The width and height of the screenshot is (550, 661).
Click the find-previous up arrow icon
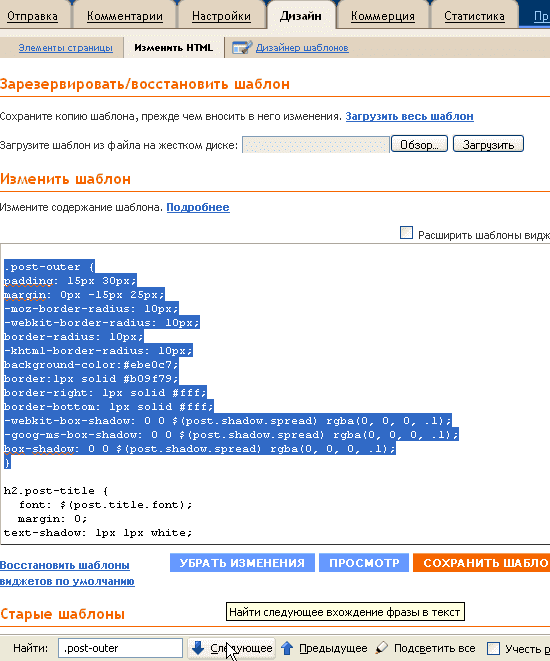(287, 648)
